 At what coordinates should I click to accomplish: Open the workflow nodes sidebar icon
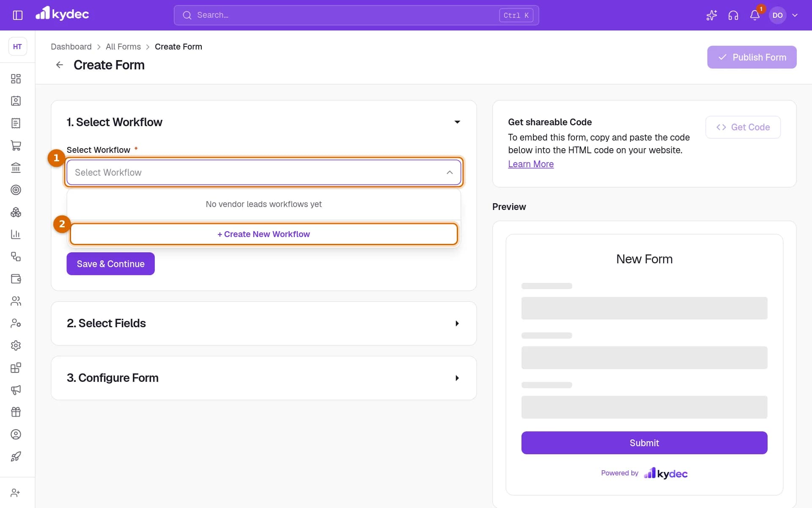pyautogui.click(x=16, y=257)
